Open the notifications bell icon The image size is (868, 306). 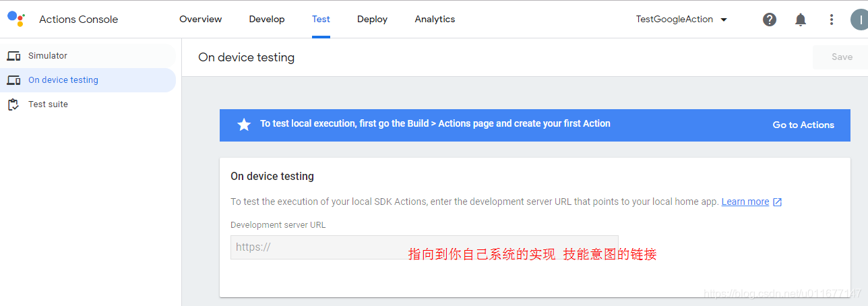801,20
